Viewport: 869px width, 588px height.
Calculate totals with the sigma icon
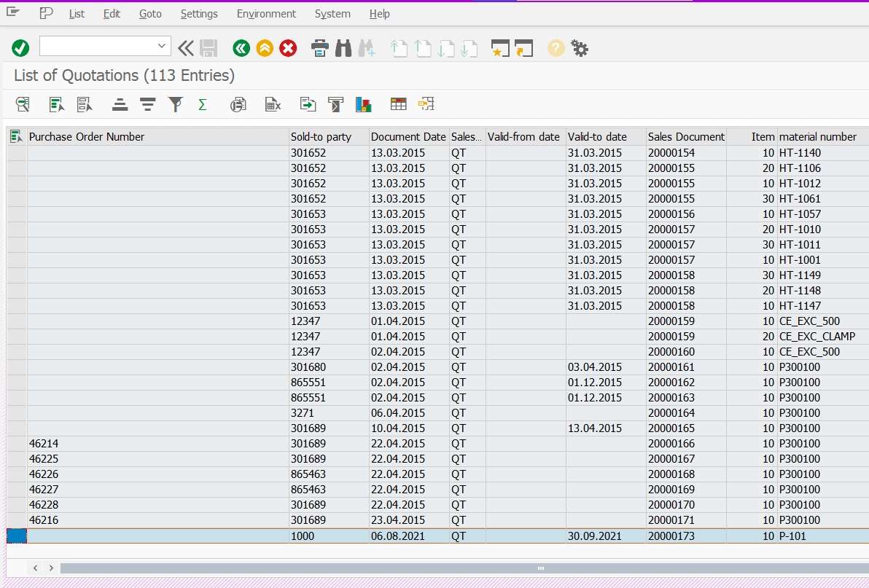tap(202, 103)
